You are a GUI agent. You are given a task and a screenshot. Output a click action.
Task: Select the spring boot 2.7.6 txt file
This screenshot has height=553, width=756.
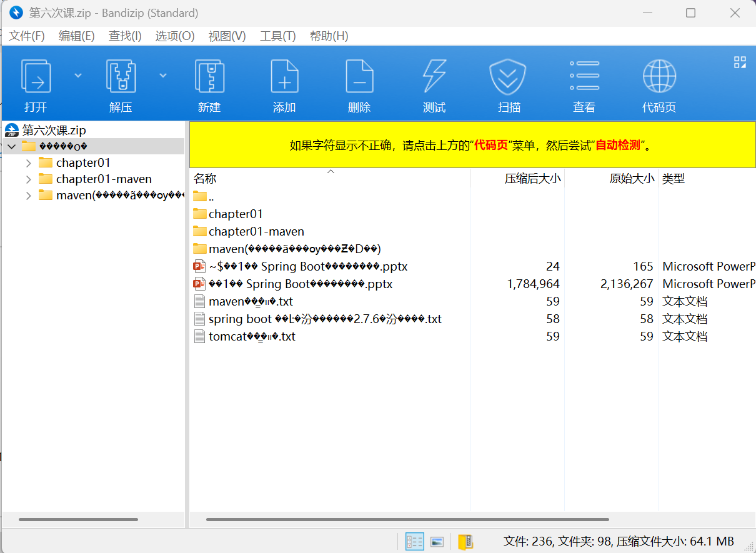(472, 319)
